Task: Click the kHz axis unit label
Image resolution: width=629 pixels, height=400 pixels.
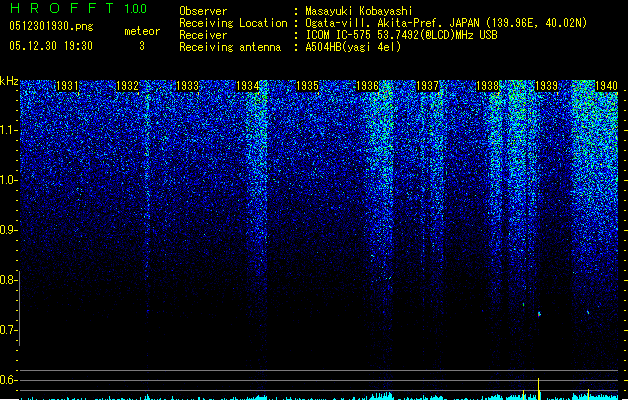Action: point(9,81)
